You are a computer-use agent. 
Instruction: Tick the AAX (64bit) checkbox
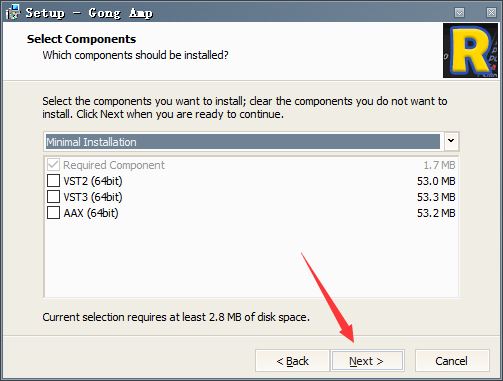click(53, 213)
